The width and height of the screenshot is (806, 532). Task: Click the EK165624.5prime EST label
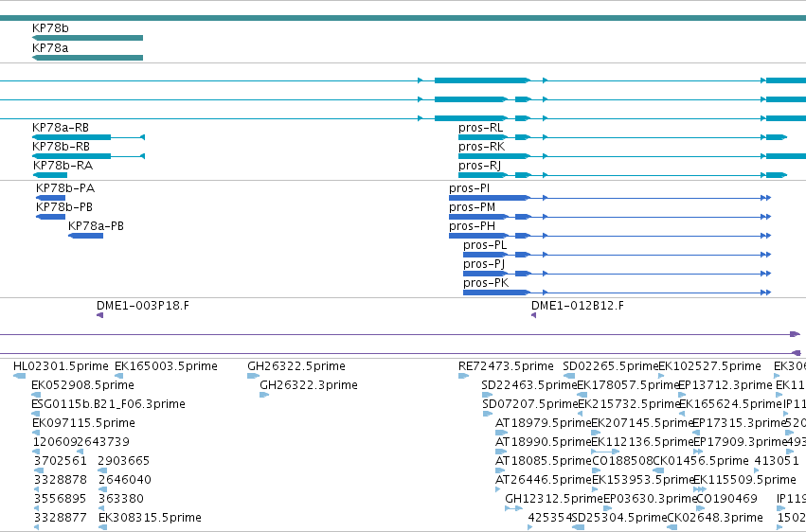click(x=730, y=404)
